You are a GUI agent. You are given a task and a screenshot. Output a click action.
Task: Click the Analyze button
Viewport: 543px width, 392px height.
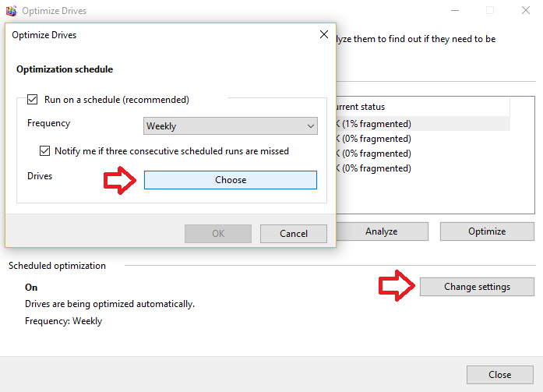pos(382,231)
